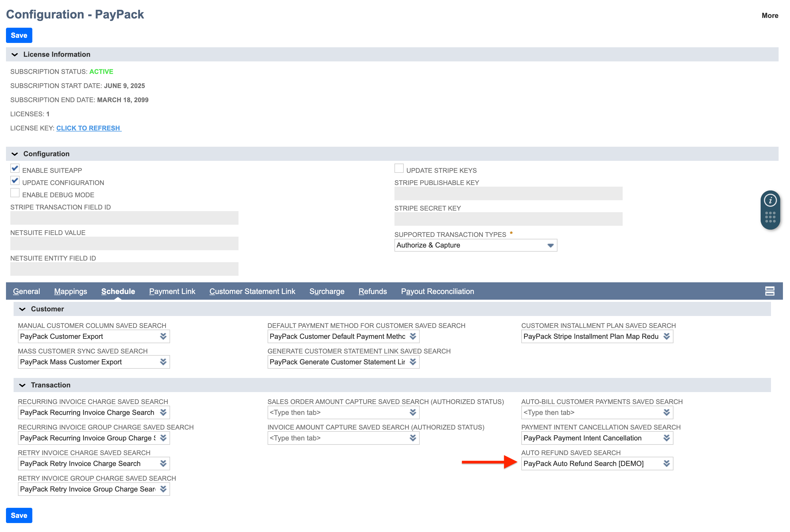The height and width of the screenshot is (532, 790).
Task: Click the Stripe Transaction Field ID input
Action: (124, 218)
